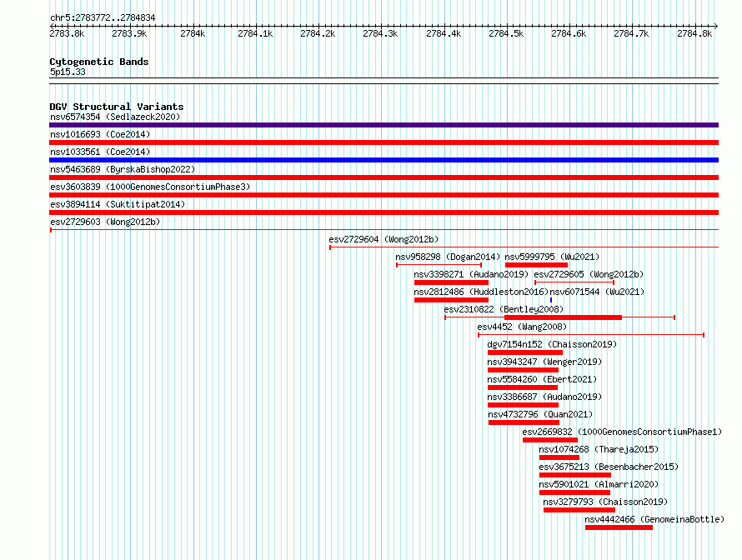Click nsv3279793 (Chaisson2019) label

pyautogui.click(x=605, y=502)
